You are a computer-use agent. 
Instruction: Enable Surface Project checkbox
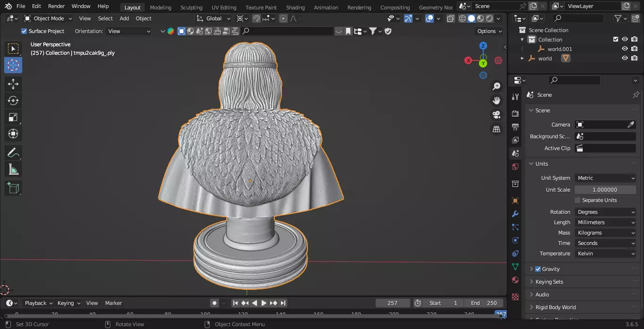[x=24, y=31]
